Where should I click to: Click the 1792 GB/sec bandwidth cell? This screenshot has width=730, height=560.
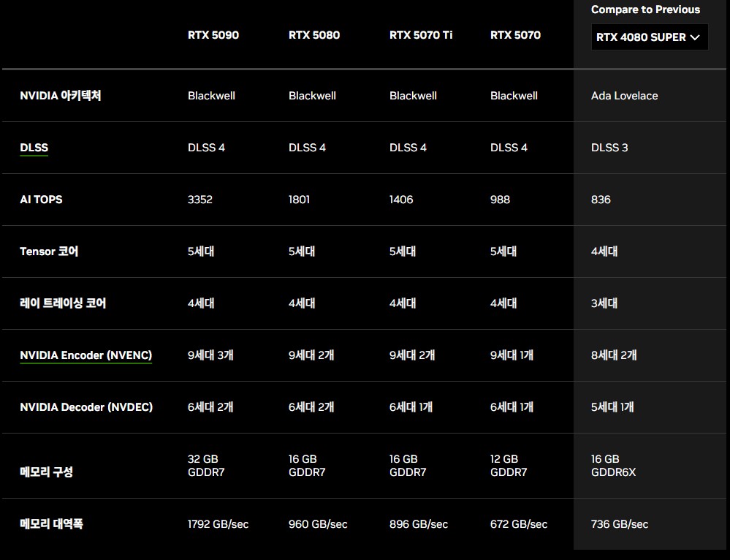tap(218, 524)
